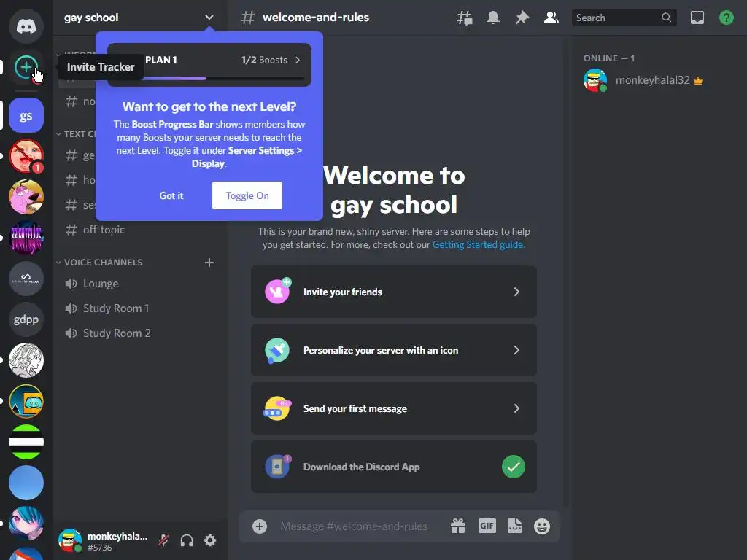Open emoji picker
Image resolution: width=747 pixels, height=560 pixels.
542,526
